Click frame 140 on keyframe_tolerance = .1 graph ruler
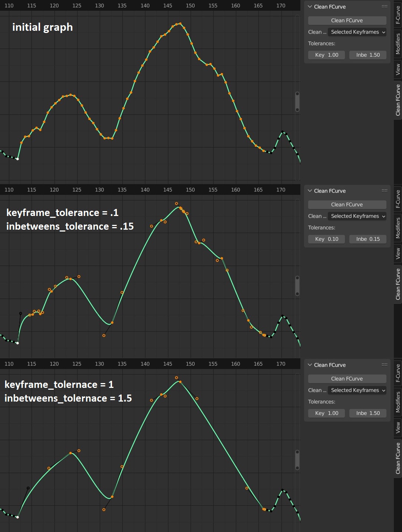Screen dimensions: 402x532 (x=145, y=190)
